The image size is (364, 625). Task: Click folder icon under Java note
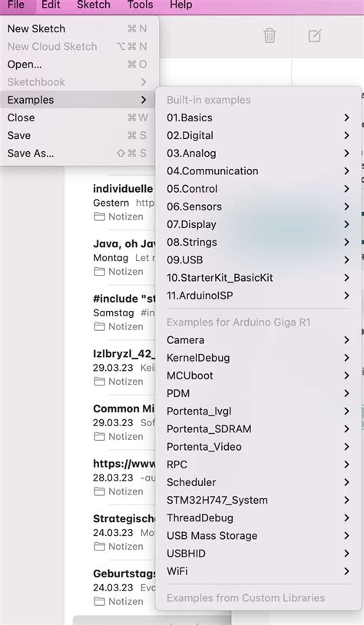(99, 272)
